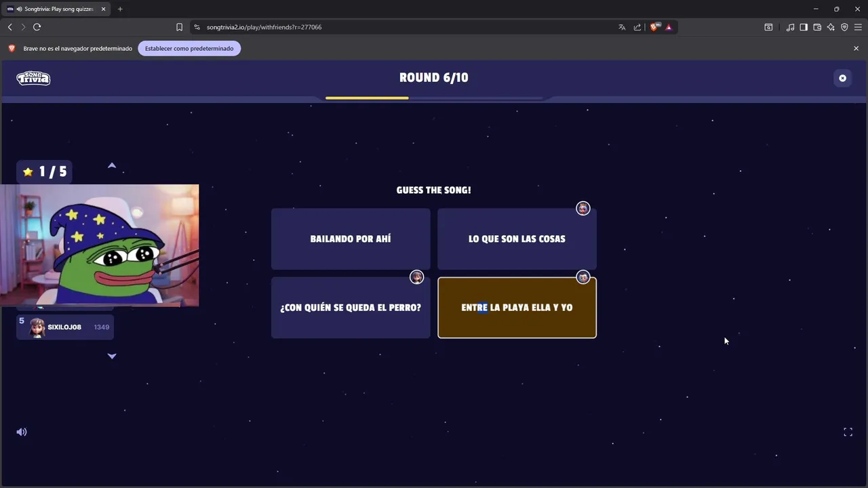
Task: Choose answer LO QUE SON LAS COSAS
Action: pyautogui.click(x=517, y=239)
